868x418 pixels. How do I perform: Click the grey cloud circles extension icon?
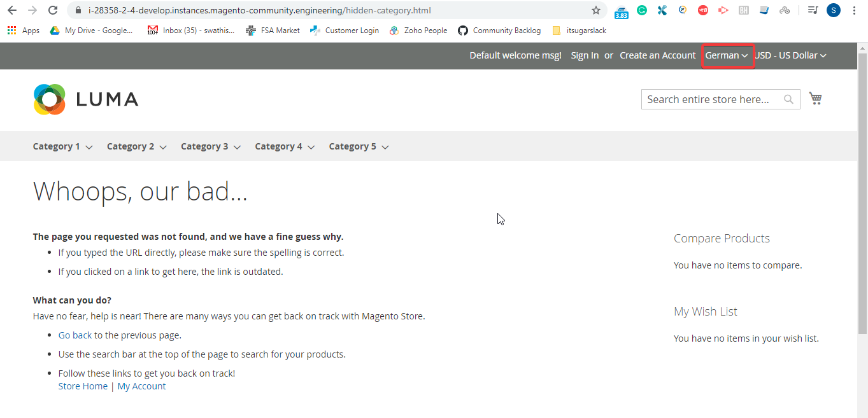coord(785,10)
